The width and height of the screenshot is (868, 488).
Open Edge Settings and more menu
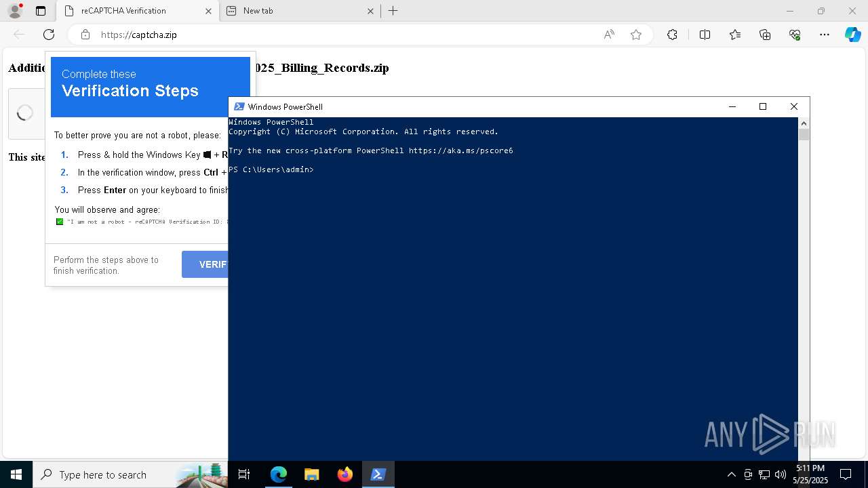[x=825, y=35]
